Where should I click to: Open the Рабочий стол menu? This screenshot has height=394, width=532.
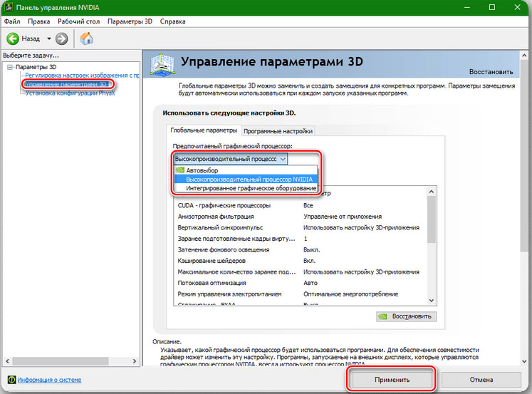click(78, 21)
